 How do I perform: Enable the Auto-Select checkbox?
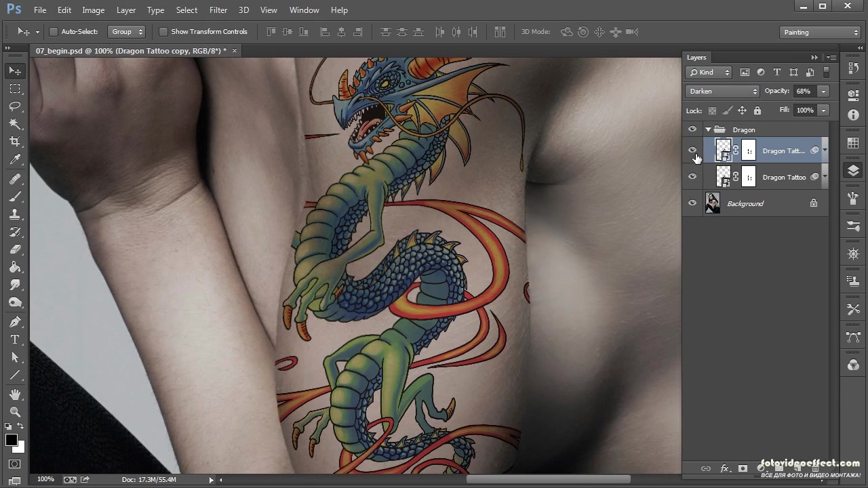tap(54, 32)
